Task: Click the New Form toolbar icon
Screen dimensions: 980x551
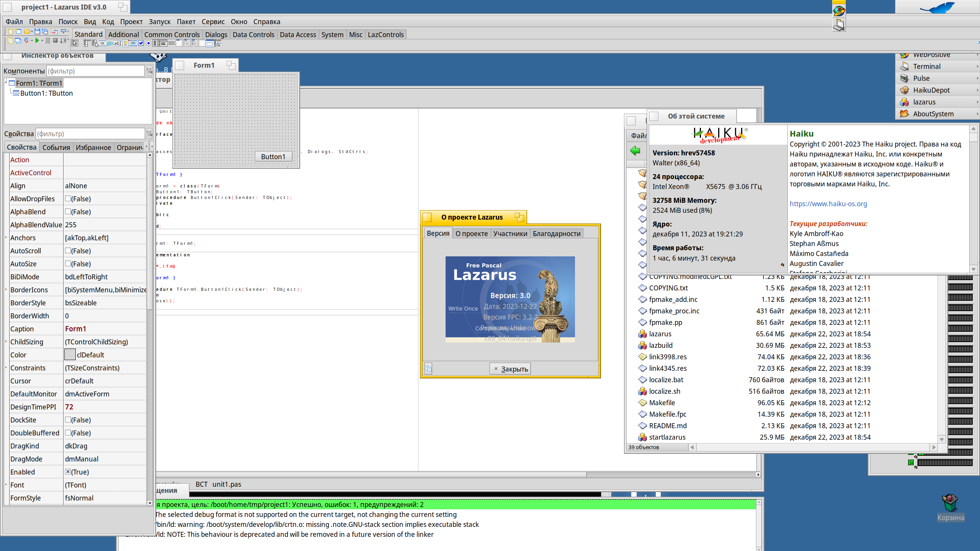Action: coord(18,31)
